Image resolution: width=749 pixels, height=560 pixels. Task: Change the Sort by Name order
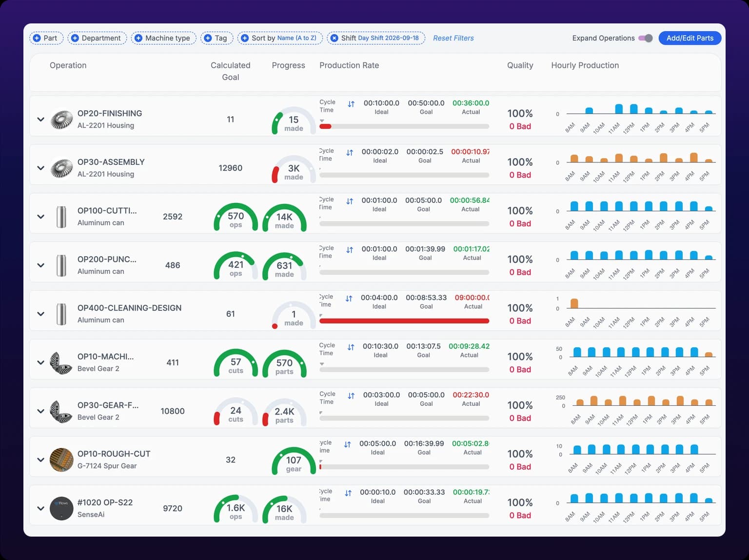[280, 38]
